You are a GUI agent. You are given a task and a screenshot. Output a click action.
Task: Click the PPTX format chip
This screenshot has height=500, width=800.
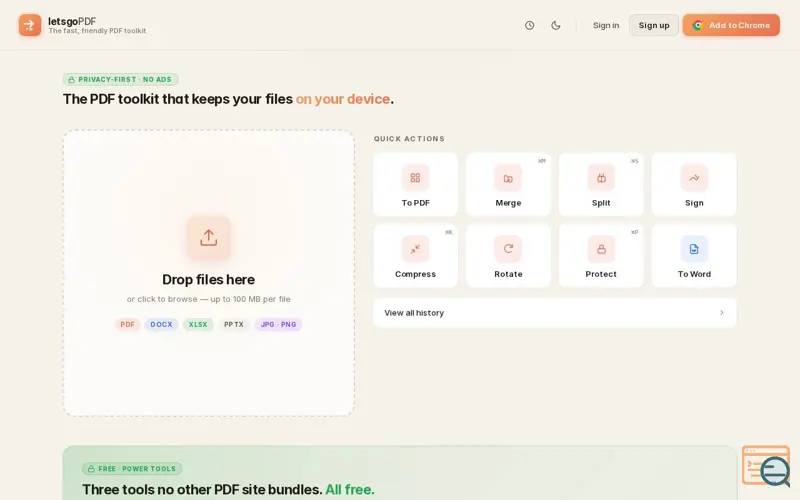[x=234, y=324]
